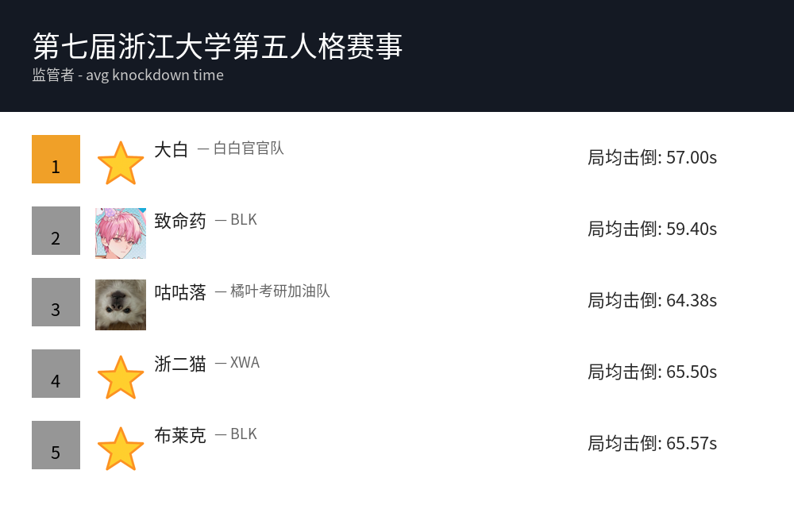Open 致命药's pink-haired avatar
This screenshot has height=532, width=794.
coord(121,233)
